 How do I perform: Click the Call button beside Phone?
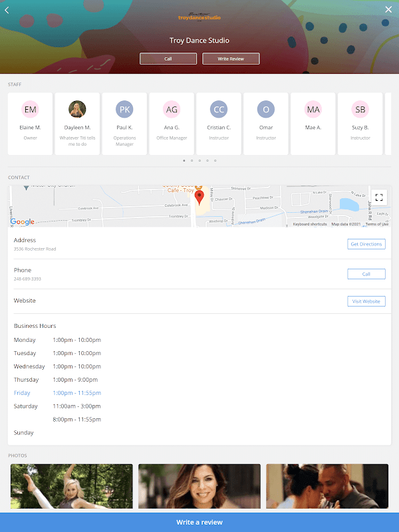coord(366,274)
